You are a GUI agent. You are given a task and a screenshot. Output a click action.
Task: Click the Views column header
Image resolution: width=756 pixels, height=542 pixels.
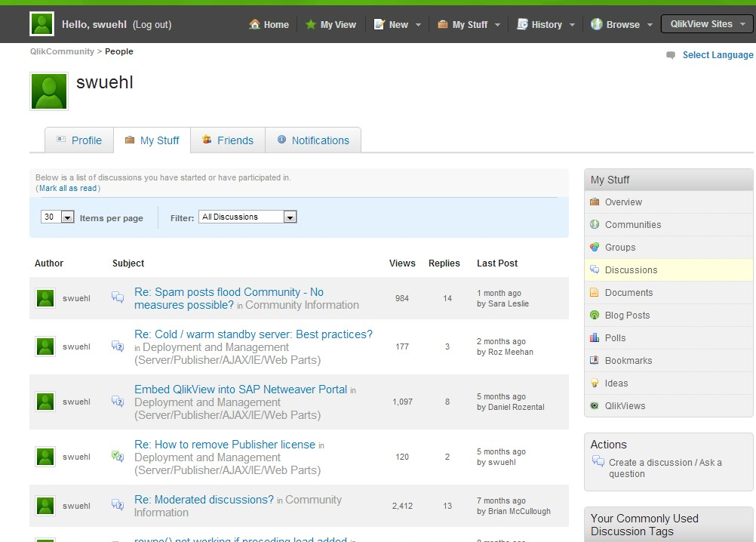[x=402, y=263]
